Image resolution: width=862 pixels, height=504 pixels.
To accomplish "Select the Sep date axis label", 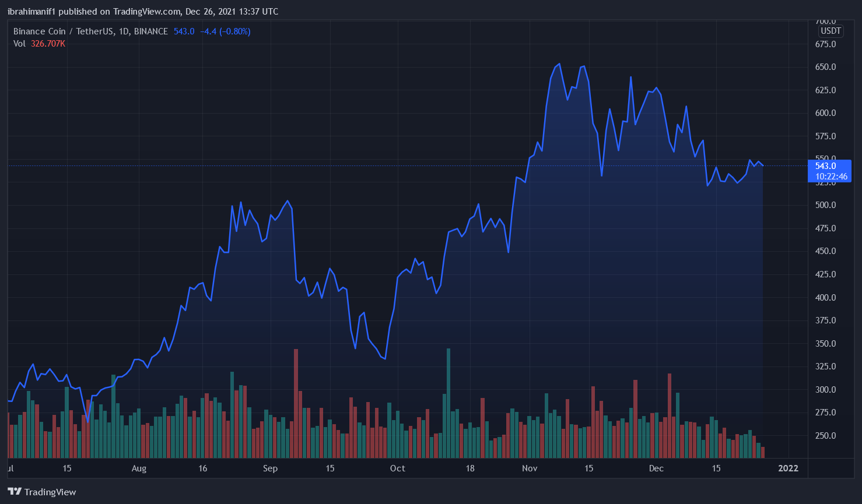I will pyautogui.click(x=270, y=468).
